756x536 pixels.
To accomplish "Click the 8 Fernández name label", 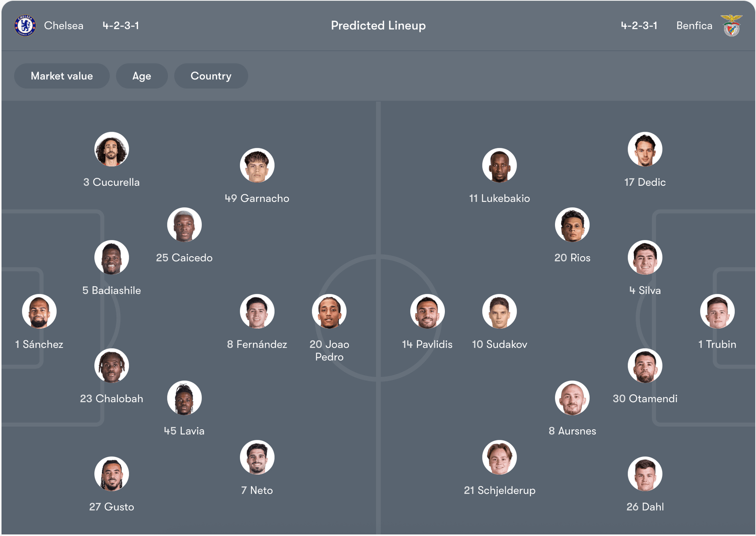I will pos(257,345).
